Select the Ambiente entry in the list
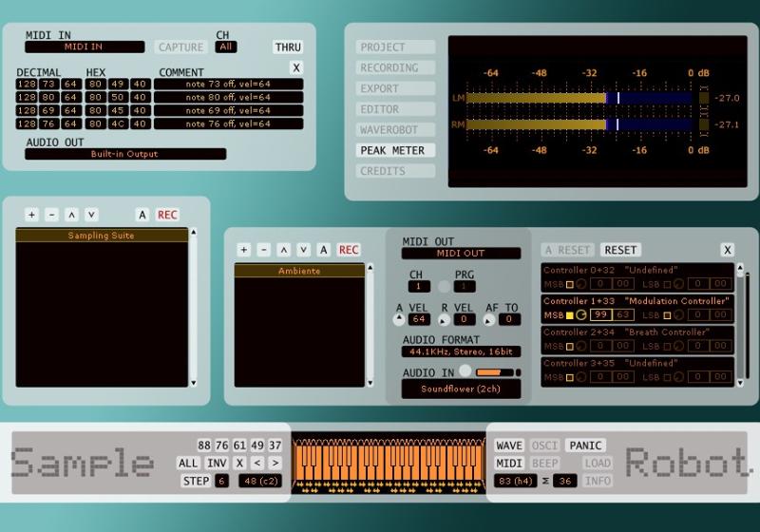The image size is (760, 532). coord(299,271)
